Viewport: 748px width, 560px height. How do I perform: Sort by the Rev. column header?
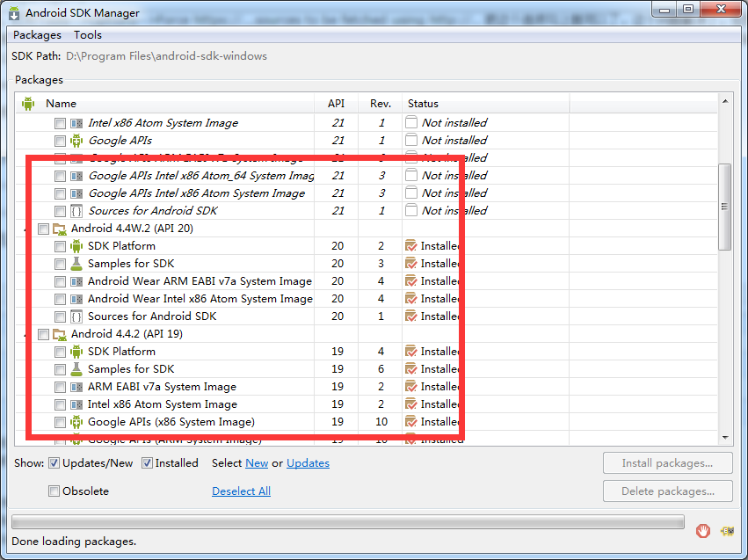[x=381, y=104]
